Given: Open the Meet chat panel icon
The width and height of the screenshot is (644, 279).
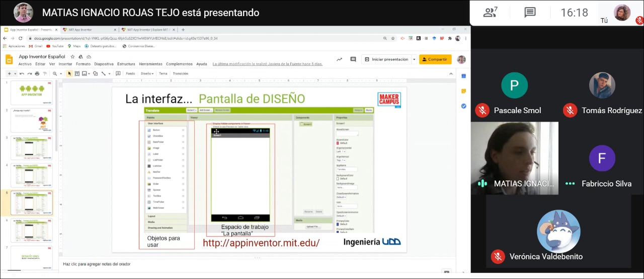Looking at the screenshot, I should tap(530, 13).
